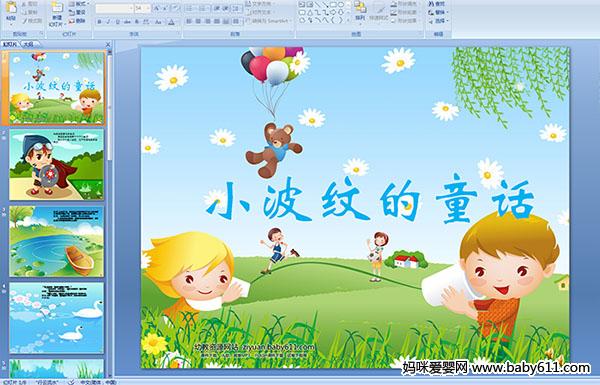Image resolution: width=600 pixels, height=385 pixels.
Task: Toggle Underline formatting in the font group
Action: click(x=117, y=22)
